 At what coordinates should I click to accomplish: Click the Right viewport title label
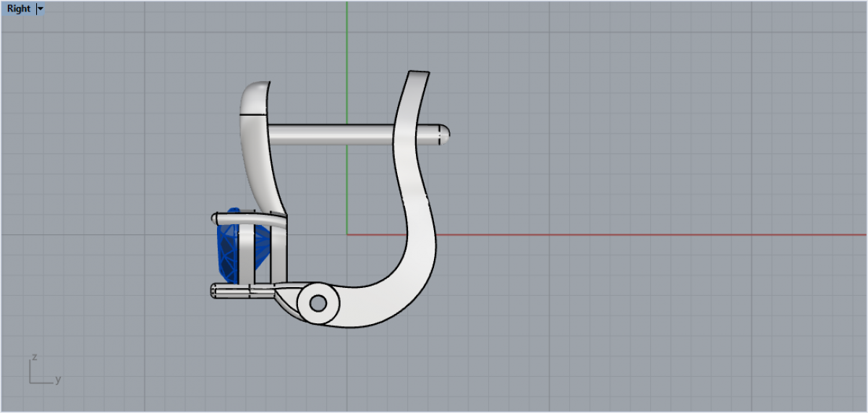(x=19, y=9)
